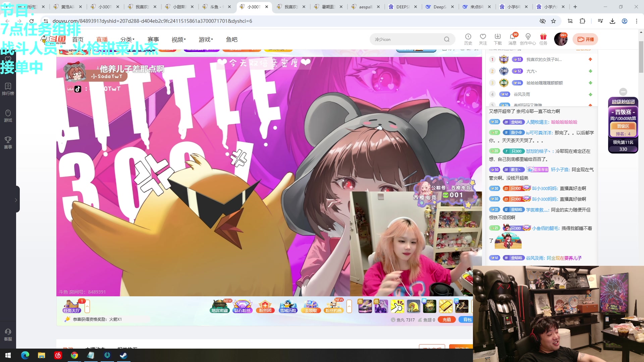The width and height of the screenshot is (644, 362).
Task: Click the 开播 start streaming button
Action: 585,39
